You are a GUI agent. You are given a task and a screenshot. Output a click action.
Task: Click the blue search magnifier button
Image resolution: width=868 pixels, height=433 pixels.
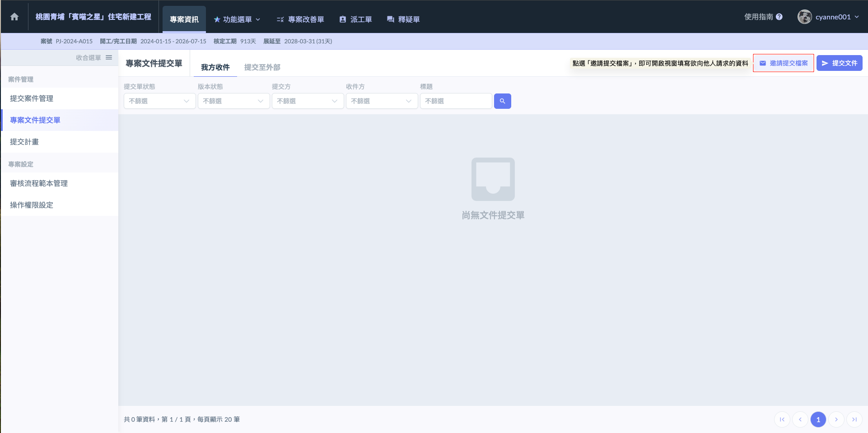click(503, 101)
